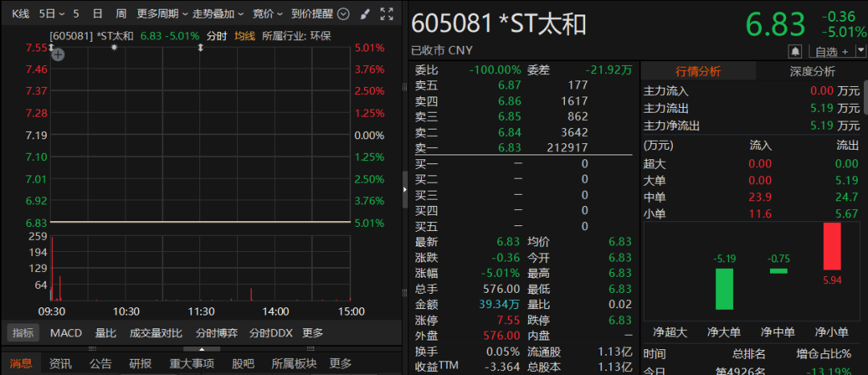The width and height of the screenshot is (868, 375).
Task: Switch to the 深度分析 tab
Action: (812, 71)
